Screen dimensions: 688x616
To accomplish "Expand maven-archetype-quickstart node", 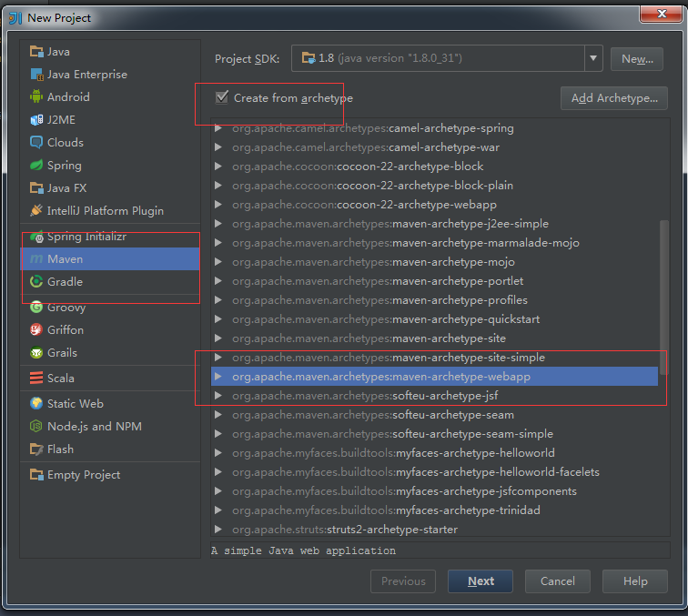I will [218, 319].
